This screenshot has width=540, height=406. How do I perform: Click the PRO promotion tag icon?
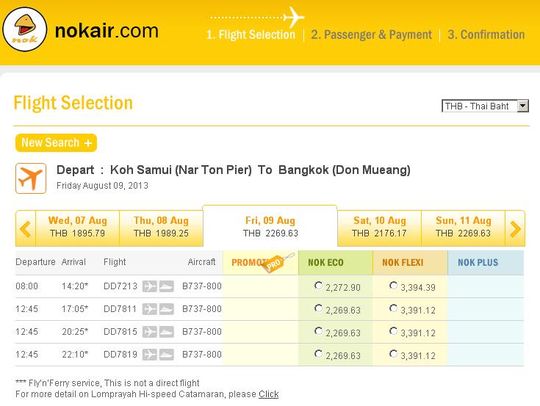click(x=278, y=262)
